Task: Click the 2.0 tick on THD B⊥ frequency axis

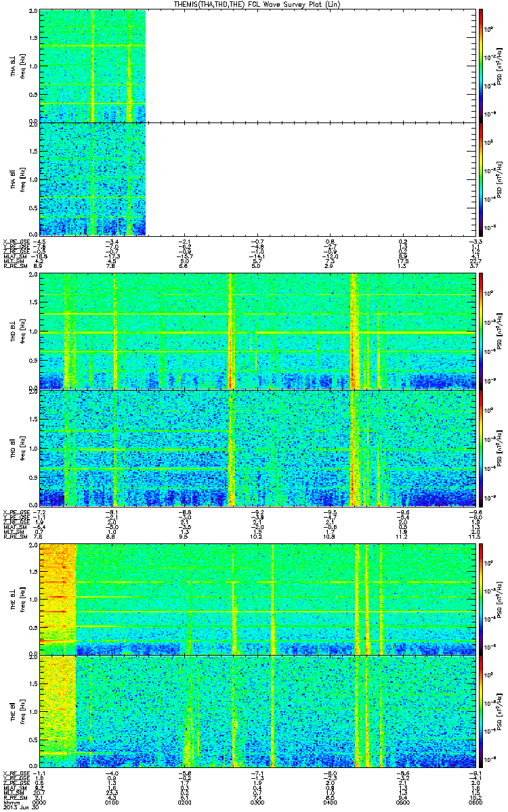Action: click(x=33, y=275)
